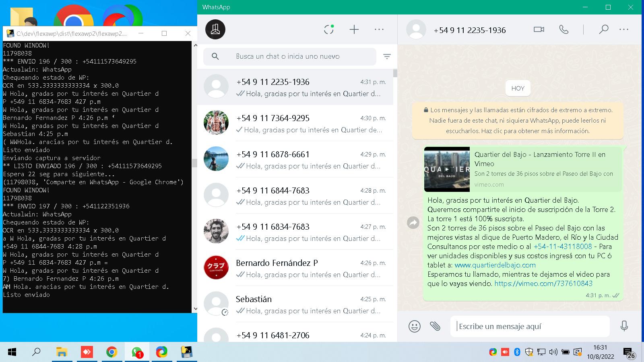The height and width of the screenshot is (362, 644).
Task: Open the red AnyDesk taskbar icon
Action: [87, 352]
